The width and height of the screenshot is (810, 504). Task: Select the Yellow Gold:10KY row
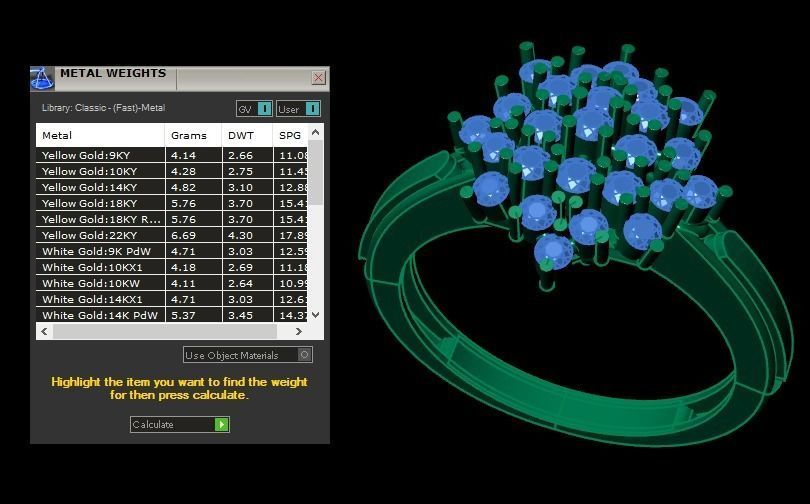tap(172, 171)
